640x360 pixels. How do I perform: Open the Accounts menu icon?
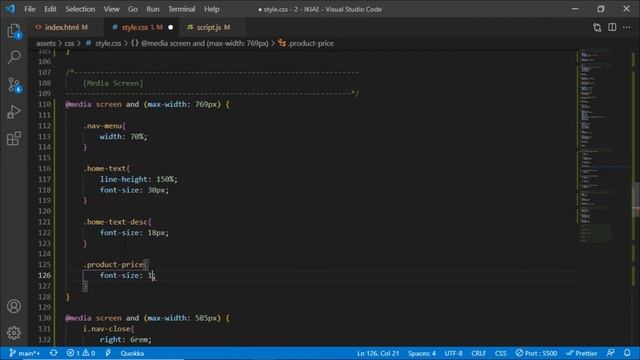[14, 306]
